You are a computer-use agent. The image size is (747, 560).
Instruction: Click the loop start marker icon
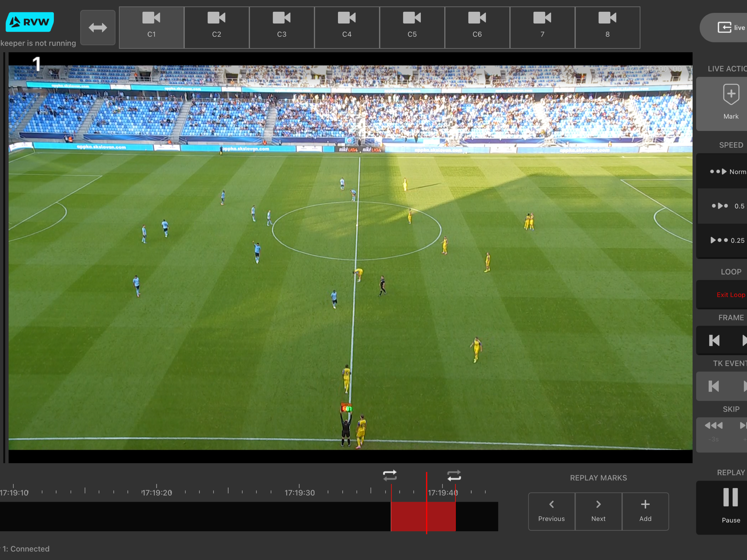click(x=390, y=475)
